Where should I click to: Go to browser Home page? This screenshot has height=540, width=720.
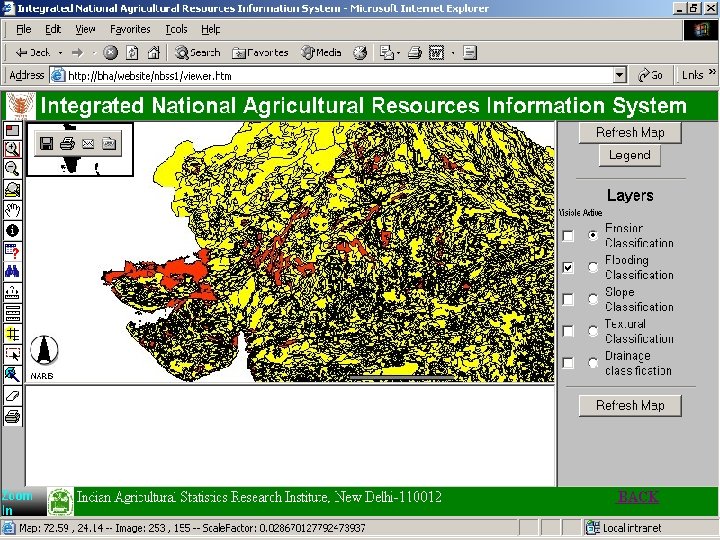[x=154, y=53]
